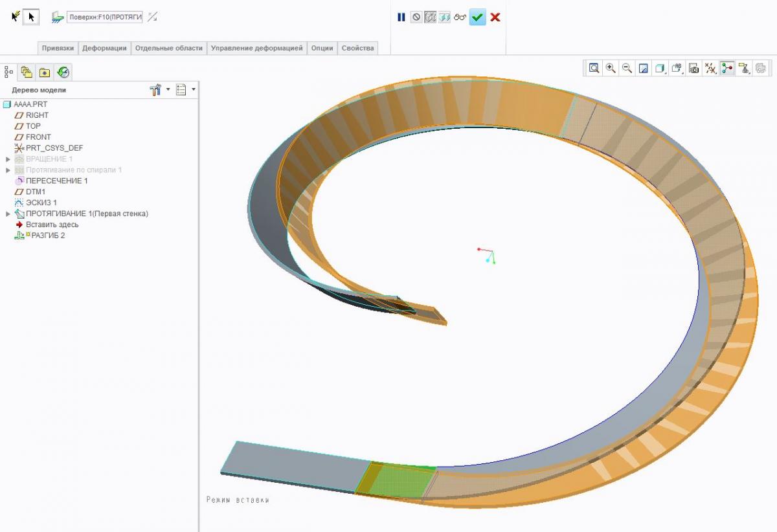The image size is (777, 532).
Task: Click the Refit view icon
Action: (594, 68)
